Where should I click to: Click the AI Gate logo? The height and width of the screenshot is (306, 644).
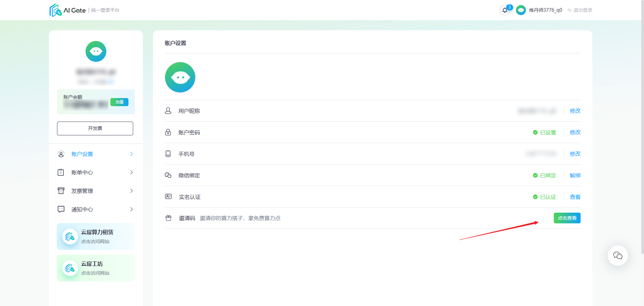click(x=67, y=10)
